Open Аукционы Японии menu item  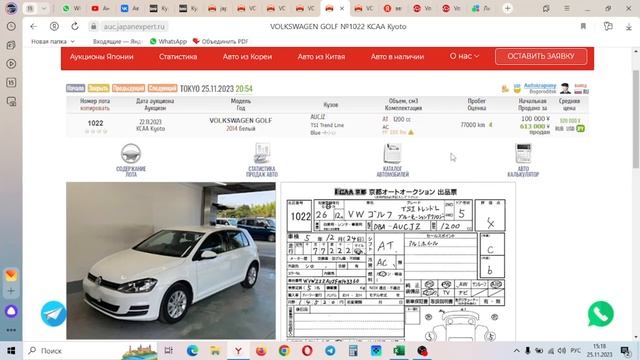[x=102, y=57]
